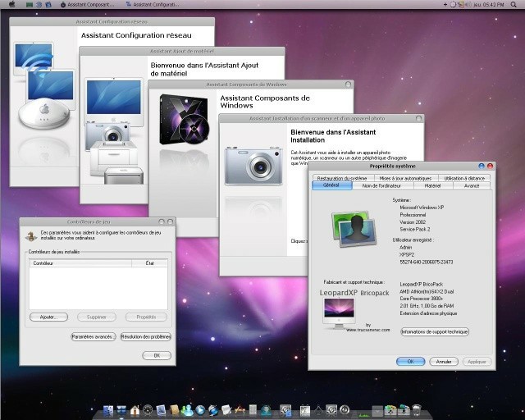This screenshot has width=525, height=420.
Task: Open the Utilisation à distance tab
Action: [464, 178]
